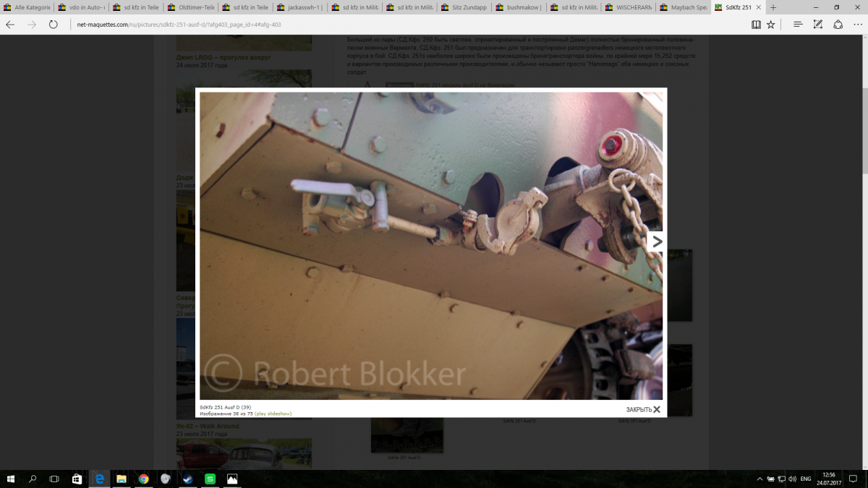Screen dimensions: 868x488
Task: Add page to favorites with star icon
Action: tap(771, 25)
